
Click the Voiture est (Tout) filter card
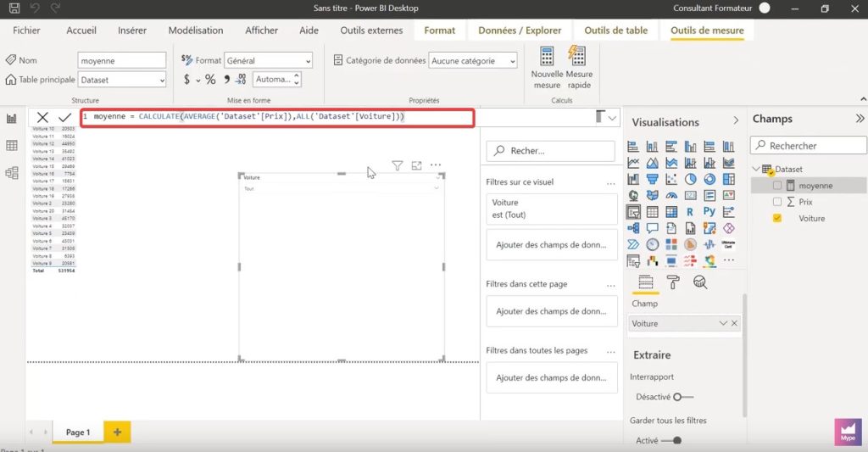click(552, 209)
